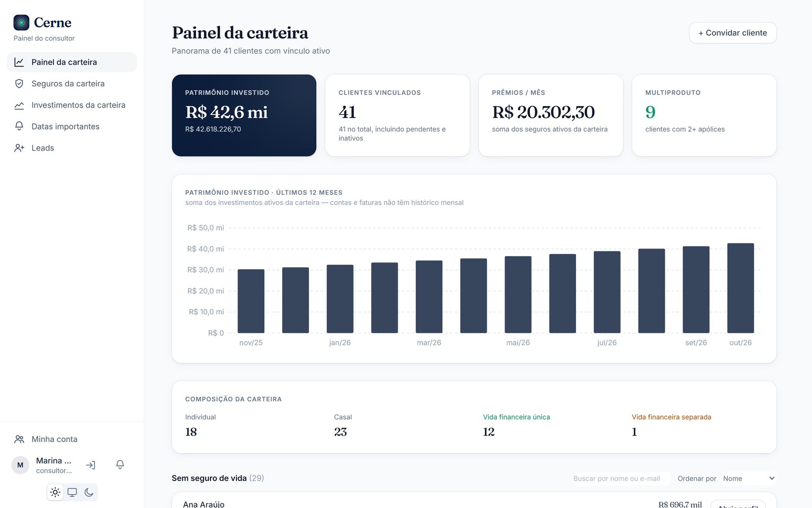The image size is (812, 508).
Task: Click the Cerne brand name
Action: pyautogui.click(x=53, y=22)
